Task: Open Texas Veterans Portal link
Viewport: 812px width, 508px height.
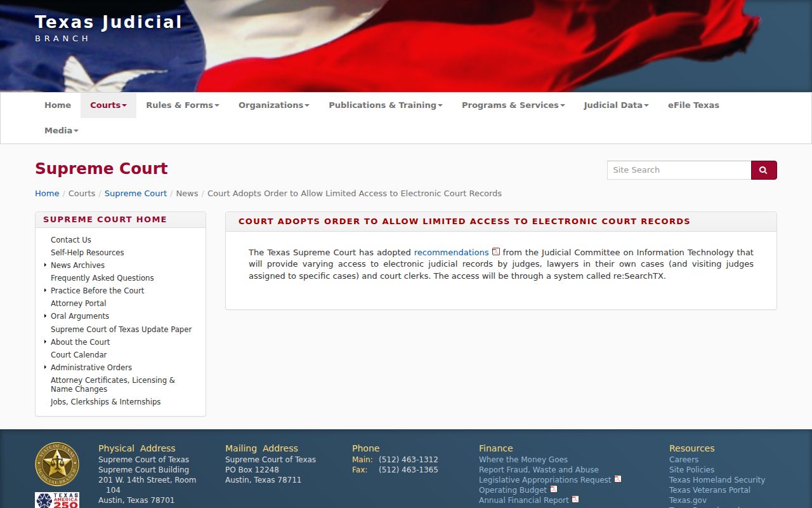Action: coord(710,490)
